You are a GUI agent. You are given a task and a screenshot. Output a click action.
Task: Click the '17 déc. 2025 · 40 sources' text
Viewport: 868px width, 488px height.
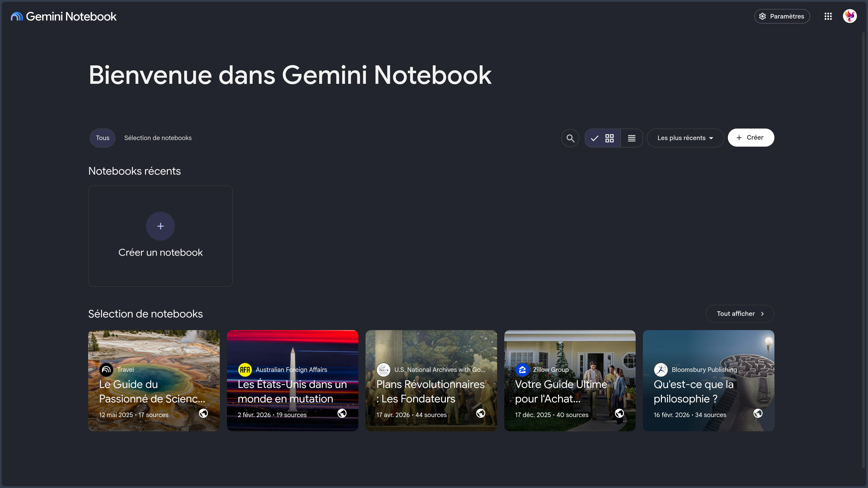coord(552,415)
